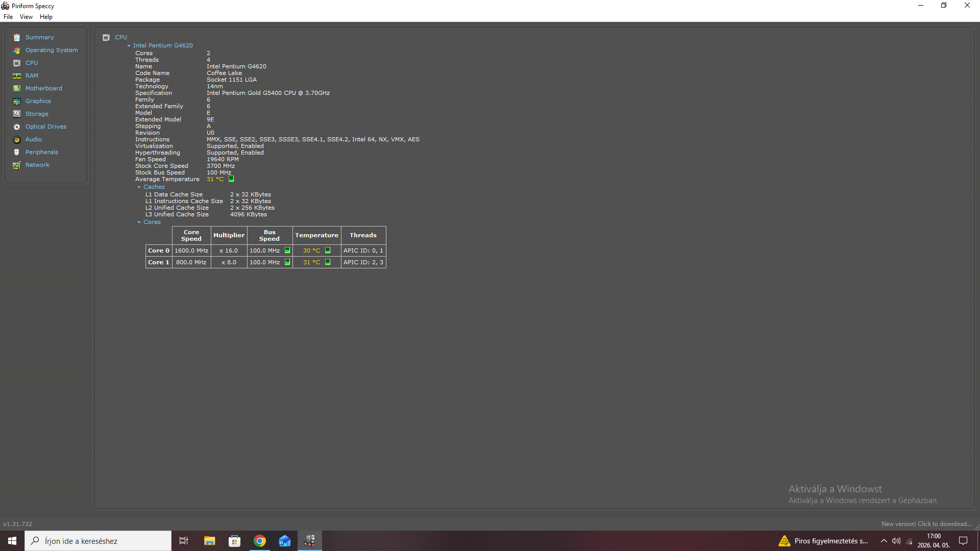Open the Motherboard section icon

tap(17, 88)
